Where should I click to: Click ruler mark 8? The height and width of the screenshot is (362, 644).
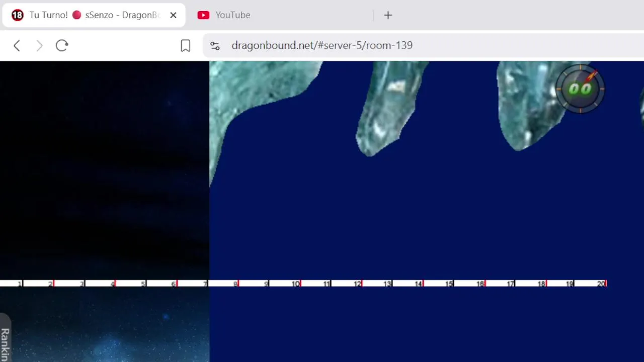point(235,284)
